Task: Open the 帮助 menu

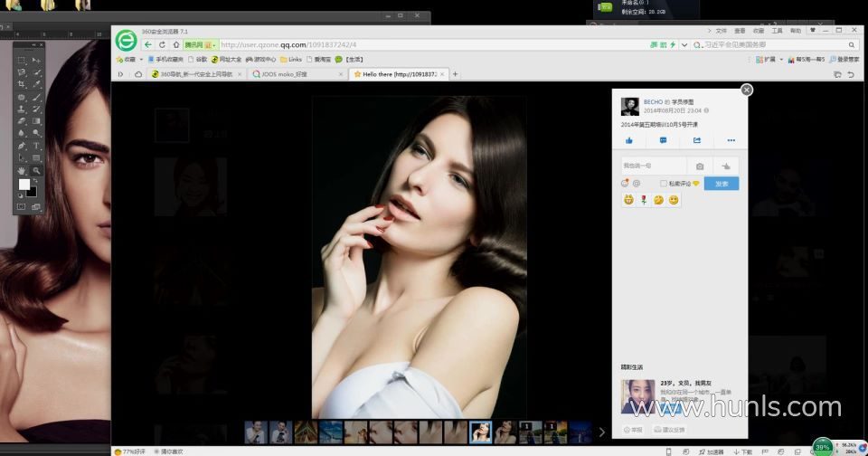Action: pos(796,31)
